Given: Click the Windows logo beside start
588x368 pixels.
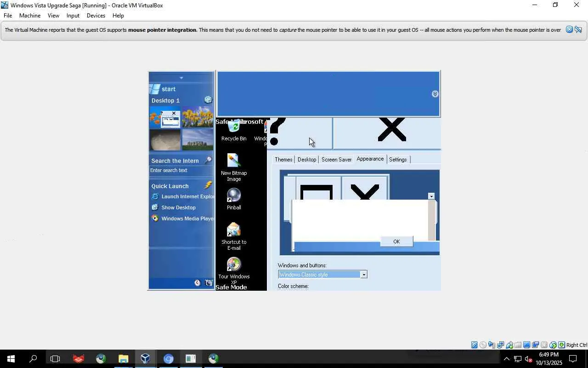Looking at the screenshot, I should (155, 89).
